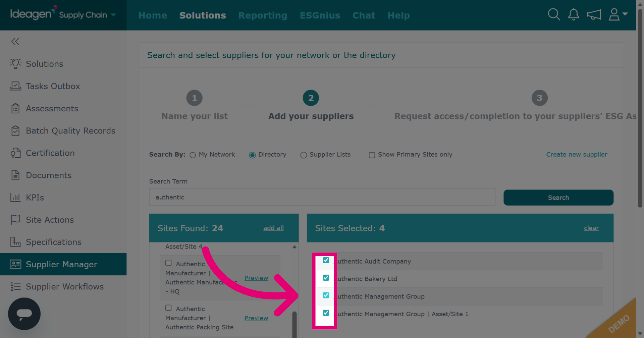Open the chat support bubble
Viewport: 644px width, 338px height.
(24, 314)
